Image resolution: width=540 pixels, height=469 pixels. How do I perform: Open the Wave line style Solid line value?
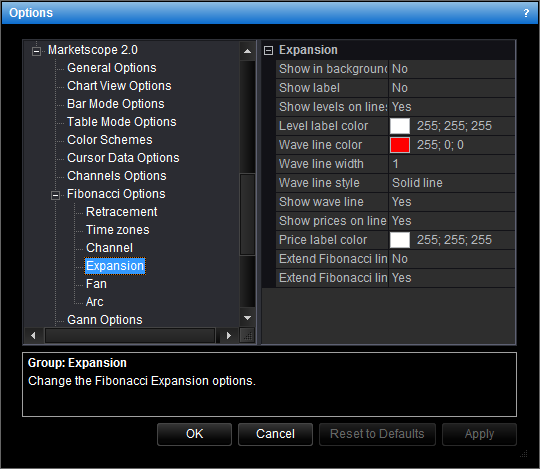tap(451, 183)
